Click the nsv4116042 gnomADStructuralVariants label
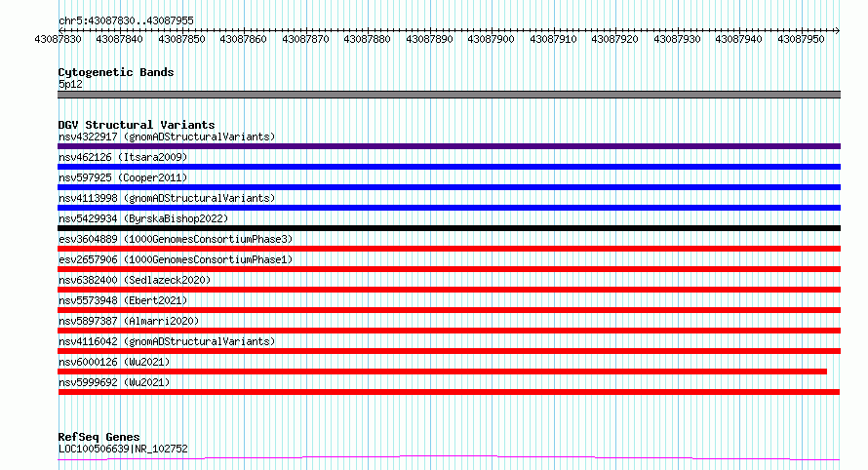Image resolution: width=868 pixels, height=470 pixels. point(167,341)
